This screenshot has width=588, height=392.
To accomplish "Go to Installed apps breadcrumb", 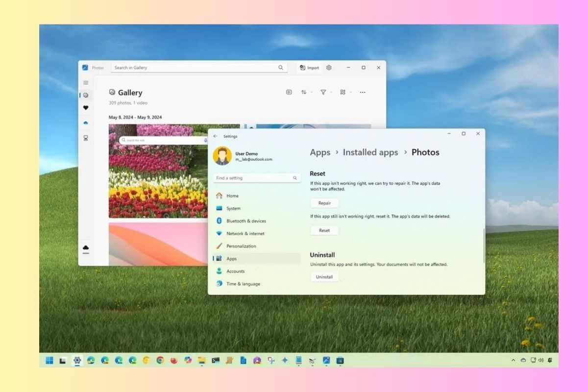I will coord(370,152).
